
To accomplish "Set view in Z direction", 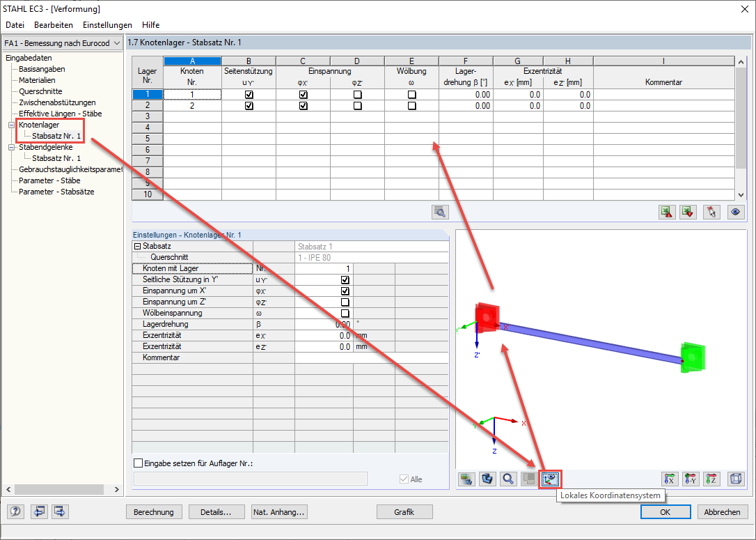I will (711, 479).
